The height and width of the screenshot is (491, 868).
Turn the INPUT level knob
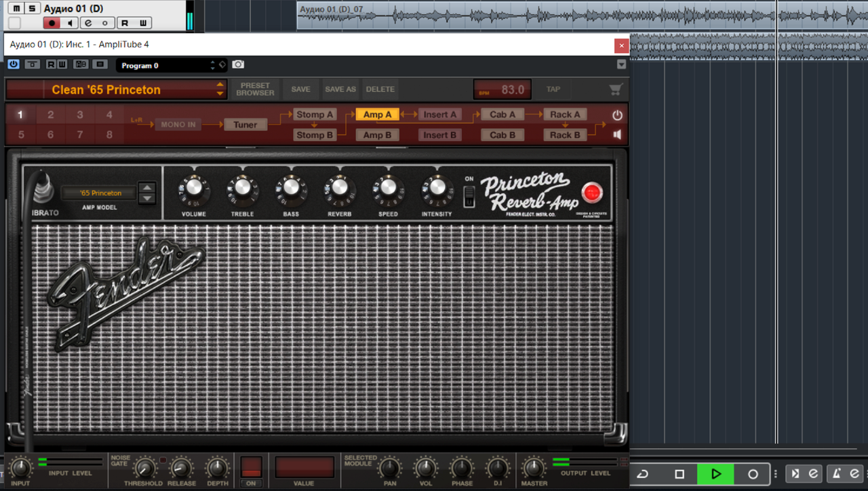(20, 467)
